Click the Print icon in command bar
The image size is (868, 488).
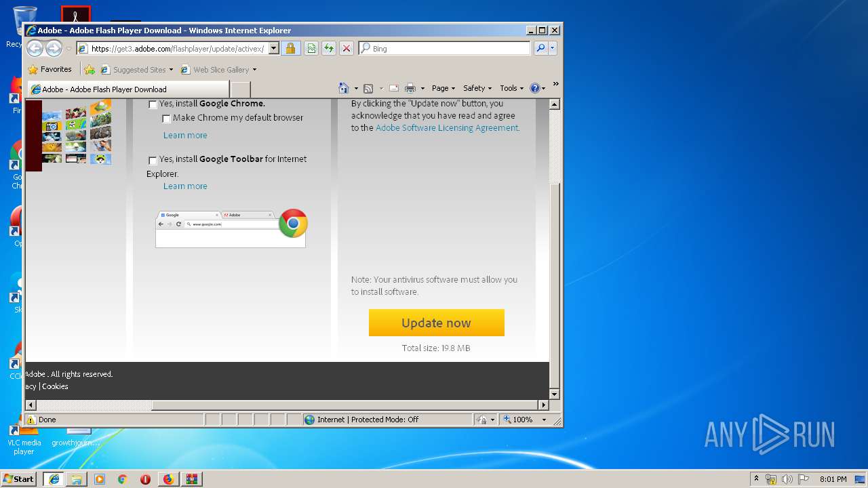click(410, 88)
